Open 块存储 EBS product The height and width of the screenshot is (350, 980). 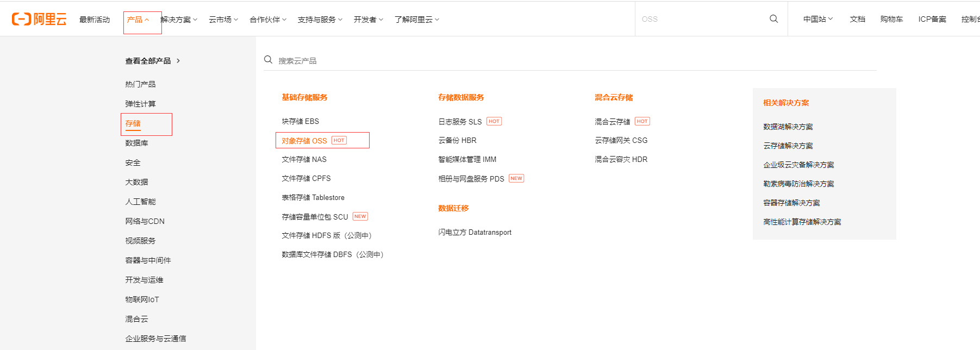point(300,121)
